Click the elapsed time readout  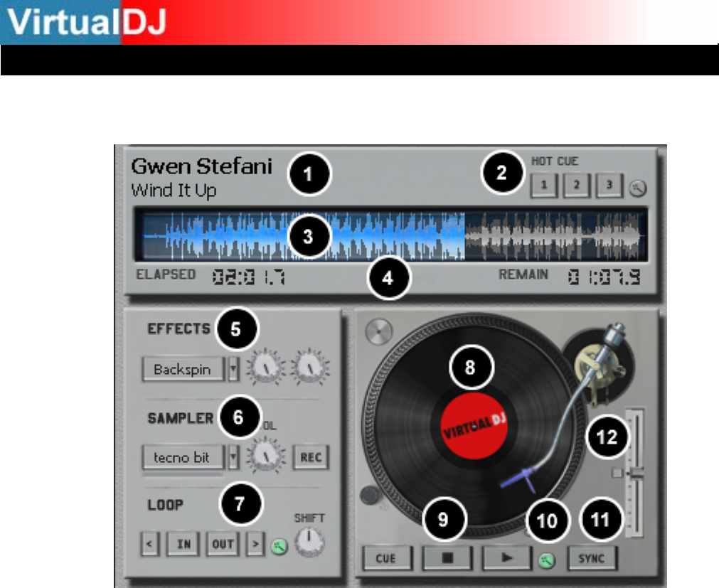pyautogui.click(x=248, y=277)
